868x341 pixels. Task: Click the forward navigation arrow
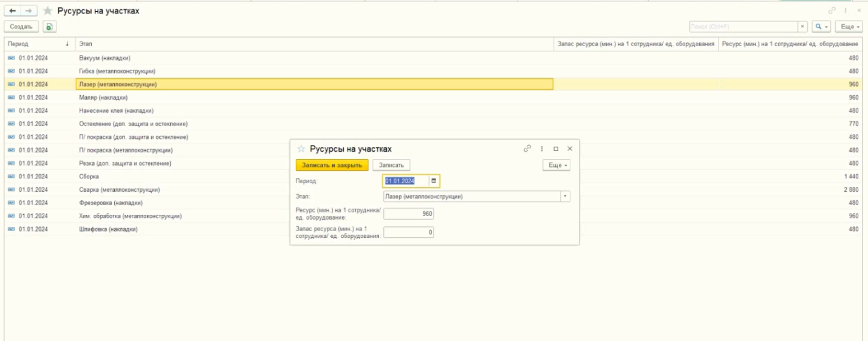29,11
